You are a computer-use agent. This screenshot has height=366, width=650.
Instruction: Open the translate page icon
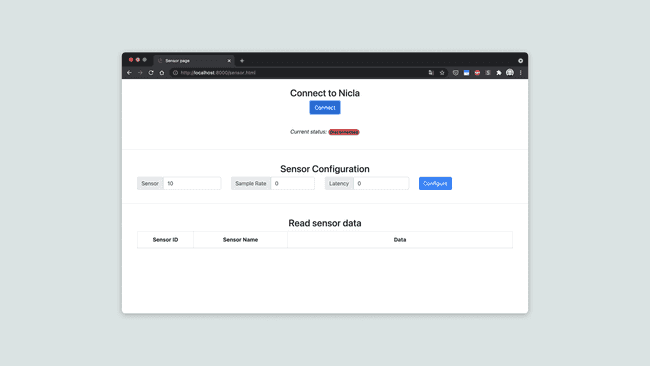[x=431, y=73]
